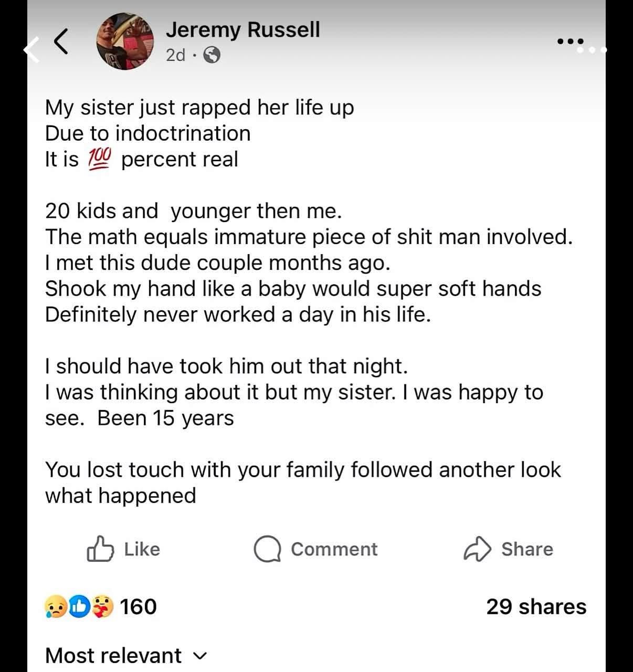Screen dimensions: 633x672
Task: Open the post's three-dot options menu
Action: 570,40
